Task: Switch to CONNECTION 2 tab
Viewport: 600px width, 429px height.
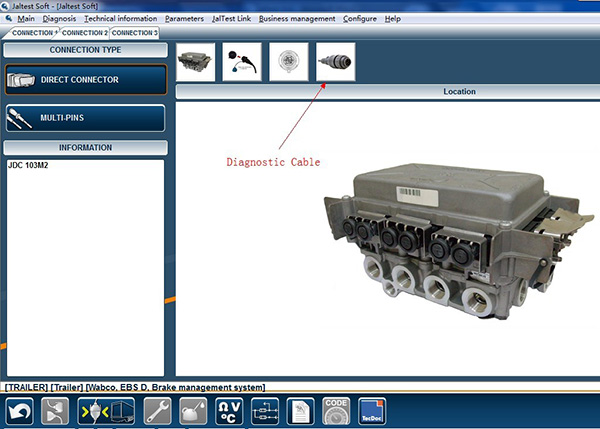Action: click(84, 33)
